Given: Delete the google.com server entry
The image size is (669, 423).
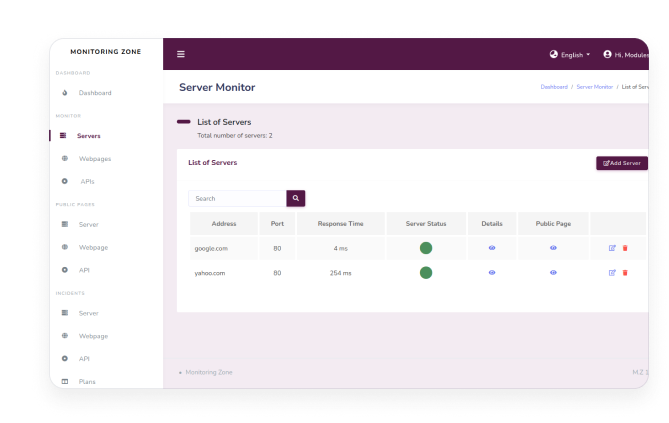Looking at the screenshot, I should pos(625,247).
